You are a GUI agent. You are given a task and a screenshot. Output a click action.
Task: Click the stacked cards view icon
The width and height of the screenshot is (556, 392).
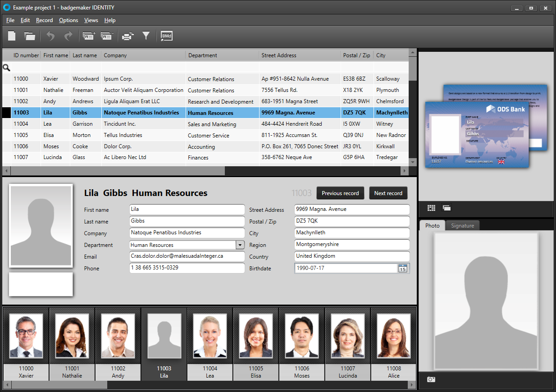pos(447,208)
